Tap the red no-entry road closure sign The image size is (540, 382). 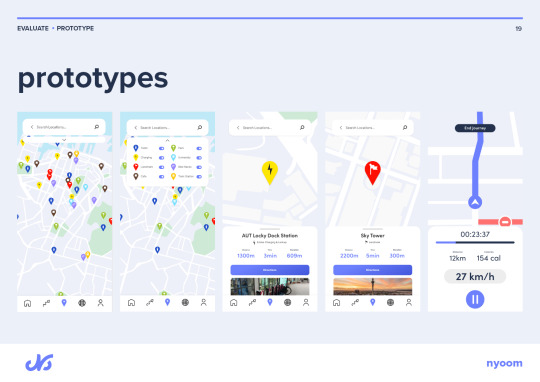pos(505,221)
